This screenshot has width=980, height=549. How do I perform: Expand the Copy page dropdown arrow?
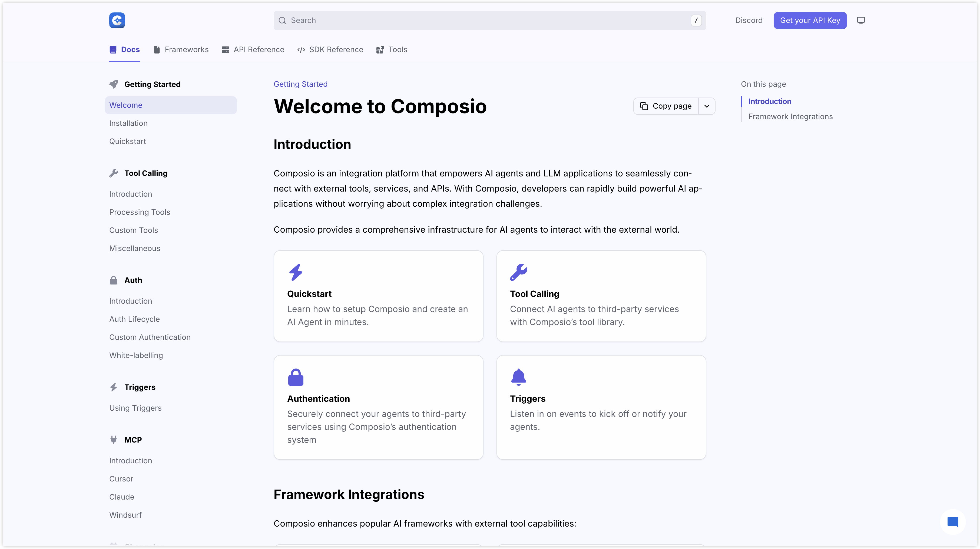(707, 106)
